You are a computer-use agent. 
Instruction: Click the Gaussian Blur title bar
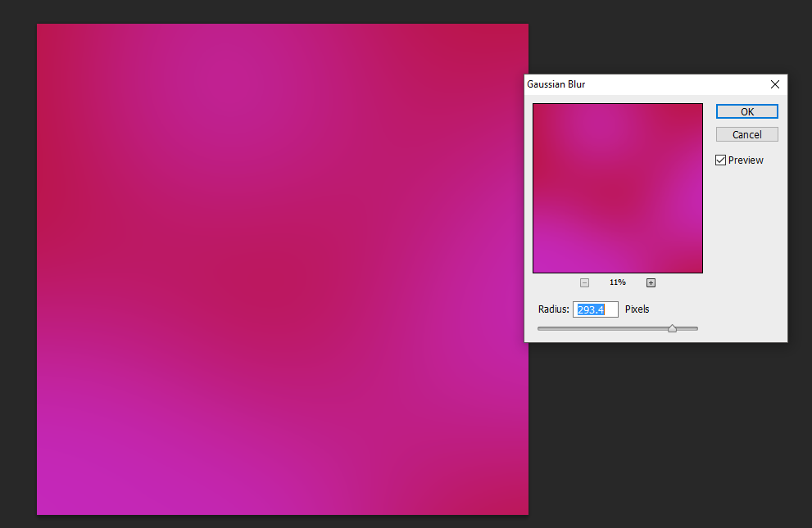click(x=646, y=84)
